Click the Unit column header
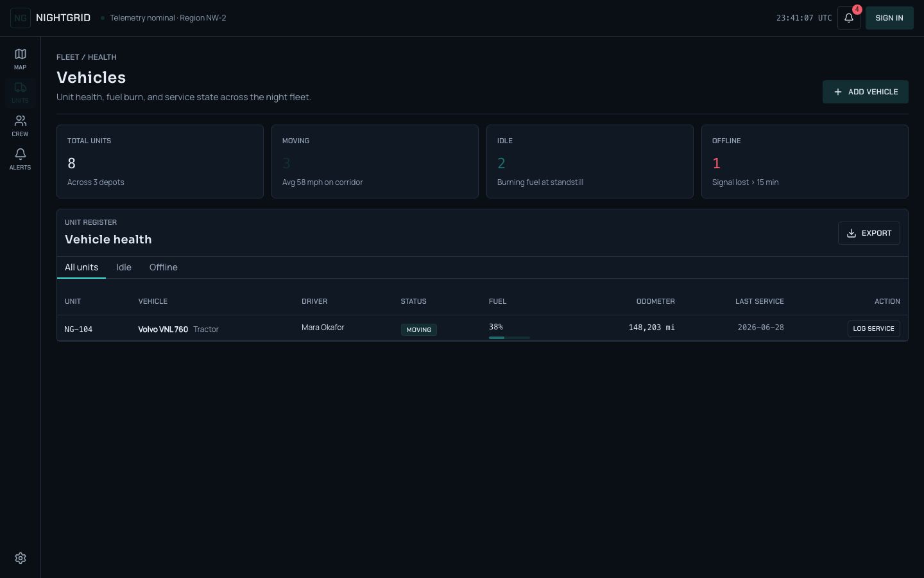924x578 pixels. tap(73, 301)
